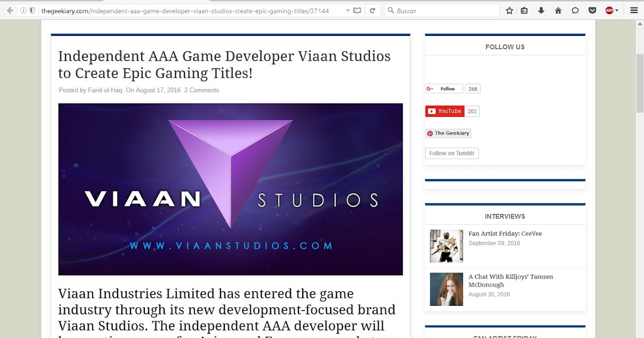Open A Chat With Killjoys' Tamsen McDonough
Viewport: 644px width, 338px height.
(511, 281)
